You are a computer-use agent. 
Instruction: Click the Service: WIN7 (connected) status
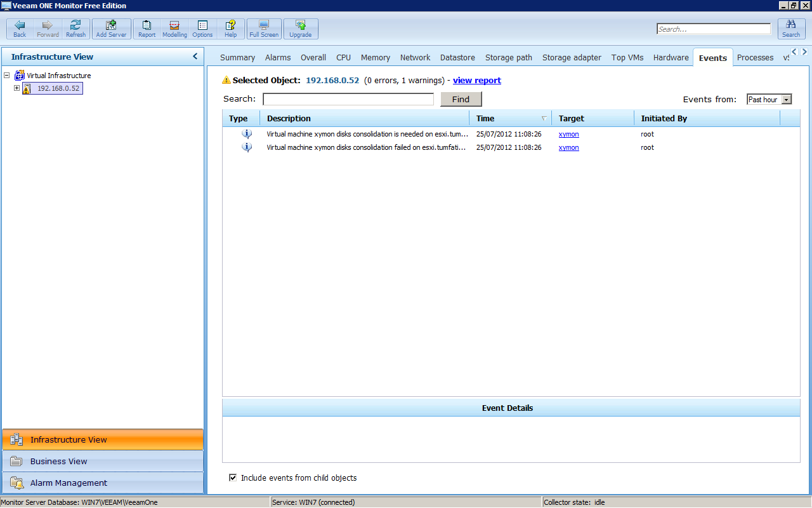(x=313, y=502)
